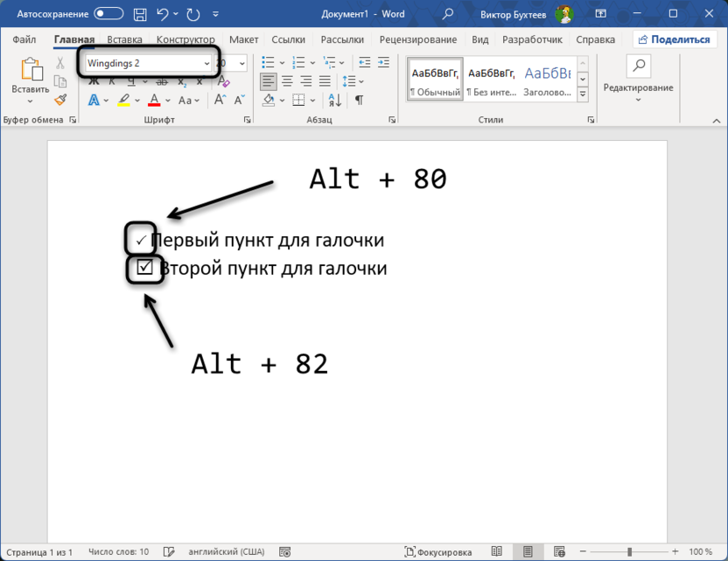Toggle the Autosave switch

coord(108,14)
